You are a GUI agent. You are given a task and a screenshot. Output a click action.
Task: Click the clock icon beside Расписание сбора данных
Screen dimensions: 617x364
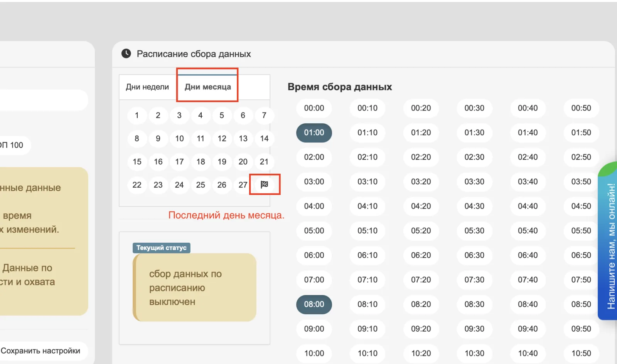(x=126, y=54)
